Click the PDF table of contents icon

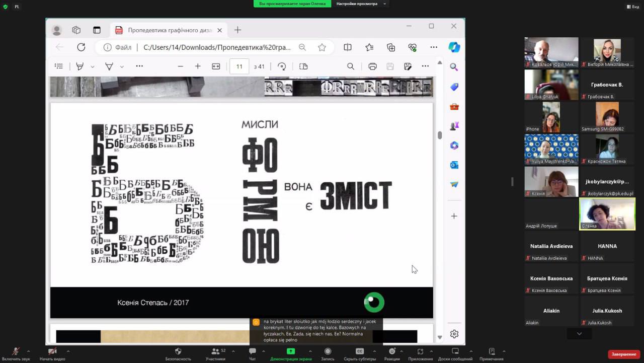pyautogui.click(x=59, y=66)
